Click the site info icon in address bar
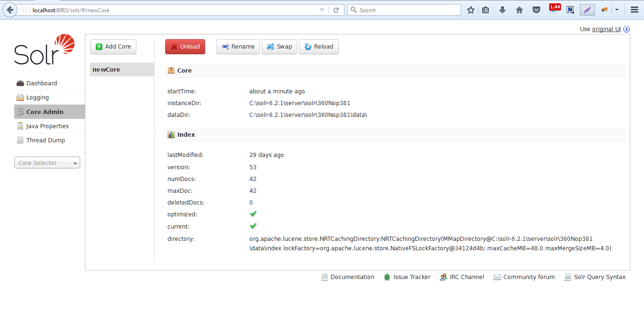 pyautogui.click(x=24, y=10)
